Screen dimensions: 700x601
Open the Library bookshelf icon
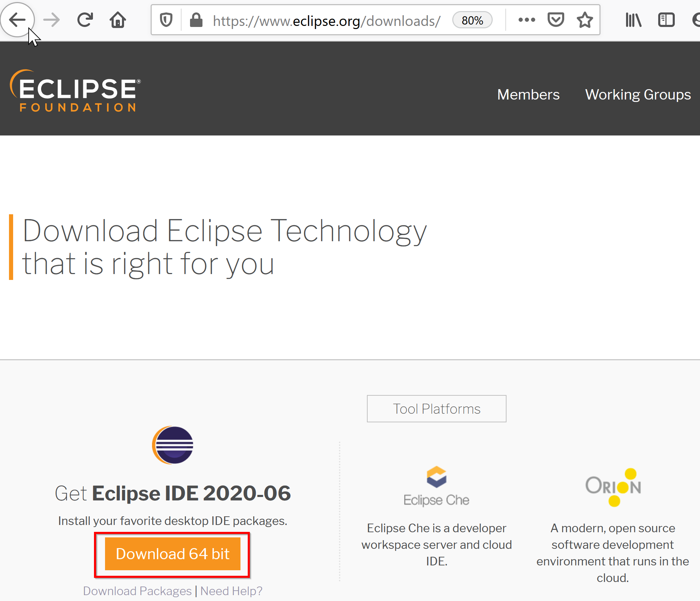(x=633, y=20)
